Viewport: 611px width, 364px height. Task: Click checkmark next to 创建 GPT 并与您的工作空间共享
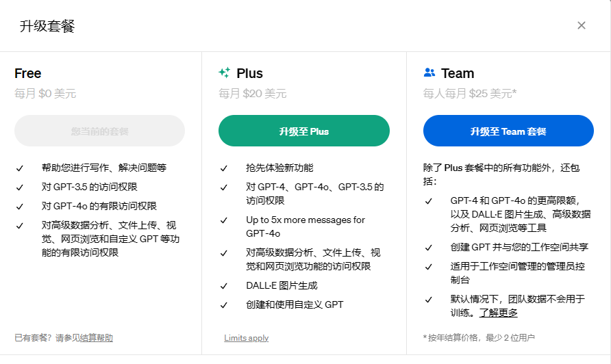point(429,248)
